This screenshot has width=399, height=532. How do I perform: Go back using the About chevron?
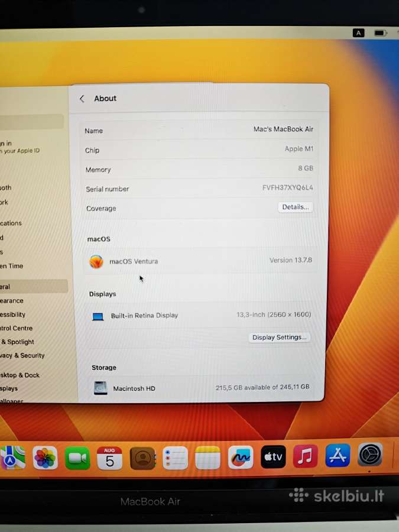click(82, 99)
